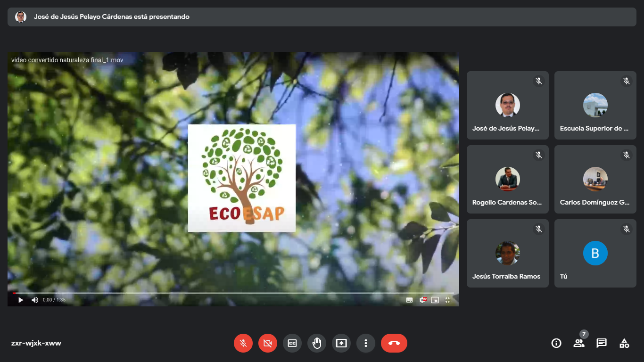Select José de Jesús Pelay... participant tile
Image resolution: width=644 pixels, height=362 pixels.
click(x=508, y=105)
